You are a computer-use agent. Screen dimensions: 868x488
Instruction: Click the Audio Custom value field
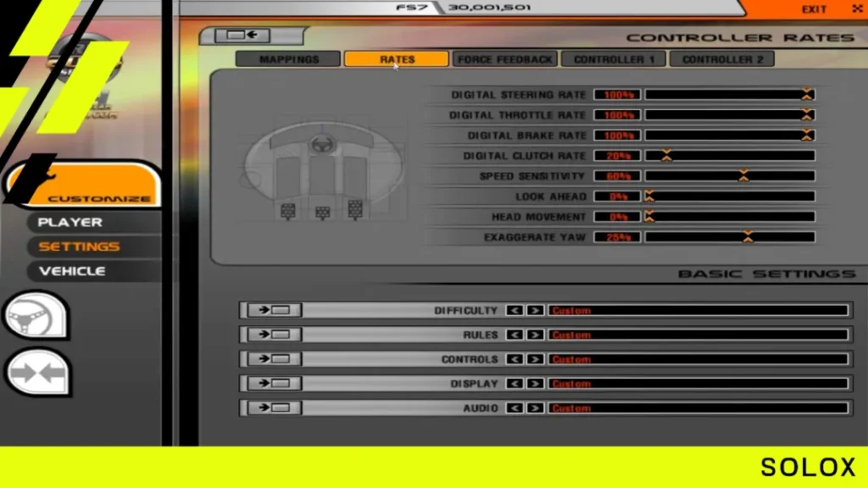click(x=698, y=408)
